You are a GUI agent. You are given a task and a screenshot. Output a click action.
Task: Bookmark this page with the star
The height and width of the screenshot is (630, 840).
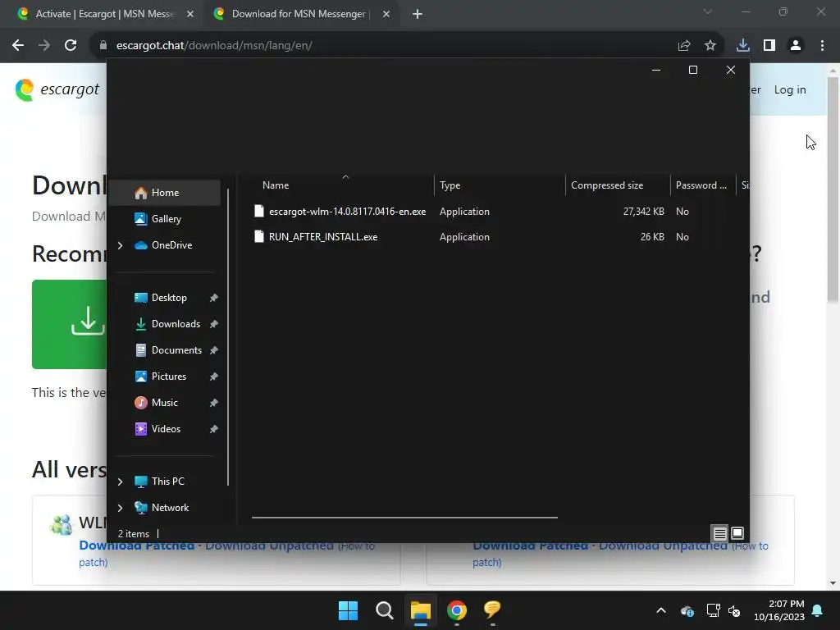710,46
